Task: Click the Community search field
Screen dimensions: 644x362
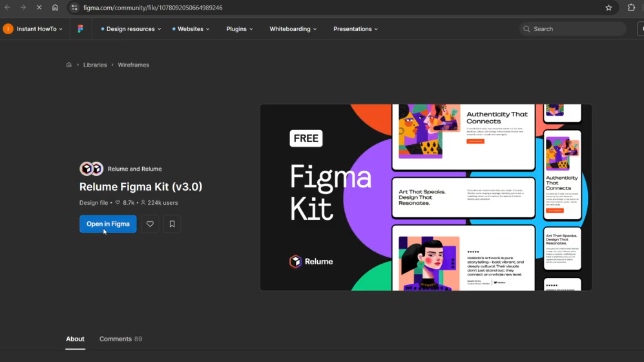Action: (572, 28)
